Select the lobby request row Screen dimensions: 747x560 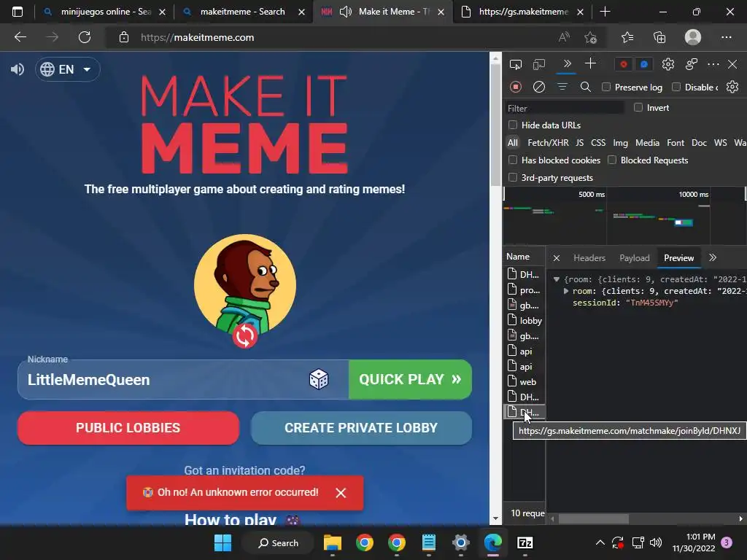coord(525,321)
